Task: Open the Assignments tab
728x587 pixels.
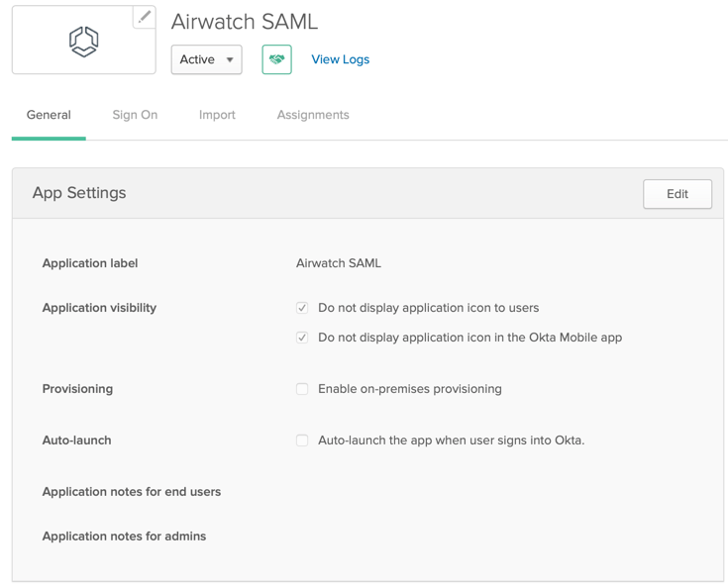Action: click(x=313, y=115)
